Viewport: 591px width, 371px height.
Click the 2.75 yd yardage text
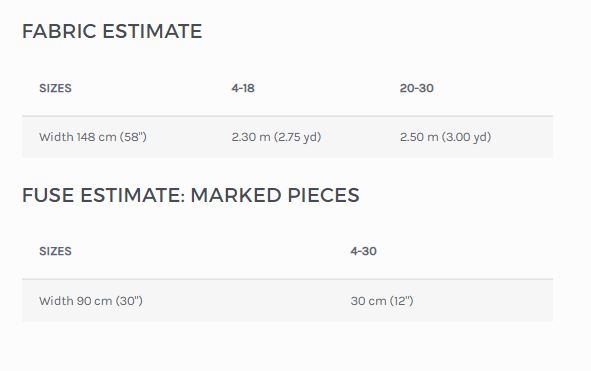click(298, 137)
